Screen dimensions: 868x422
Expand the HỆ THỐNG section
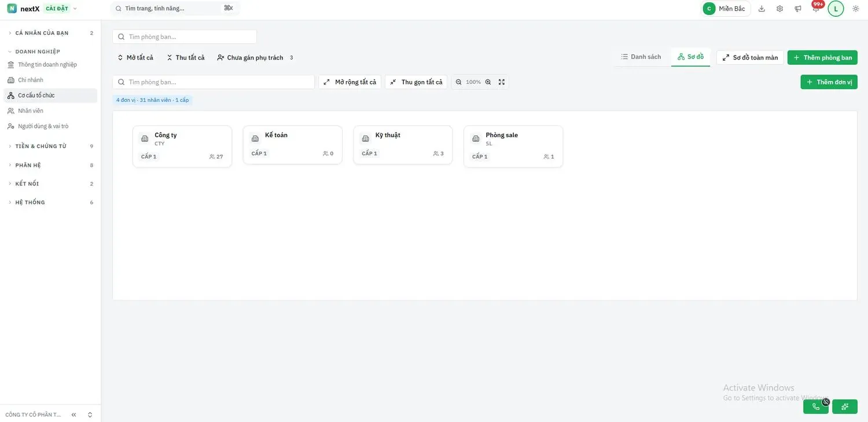click(x=50, y=203)
